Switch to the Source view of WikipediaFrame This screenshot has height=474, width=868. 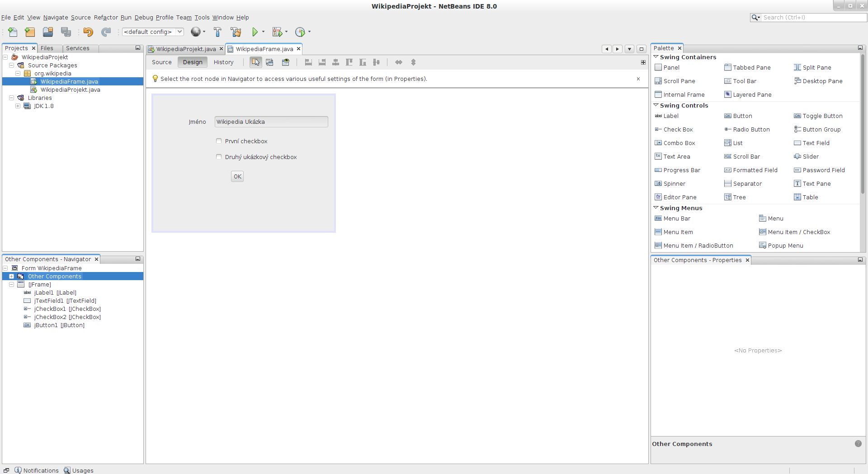coord(161,62)
